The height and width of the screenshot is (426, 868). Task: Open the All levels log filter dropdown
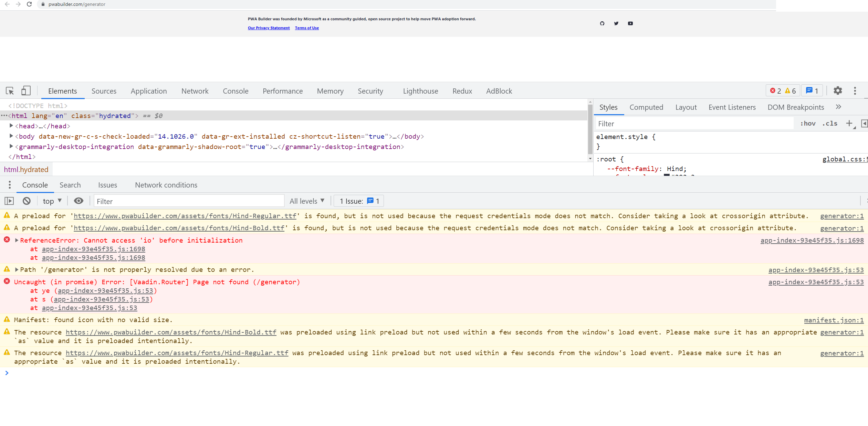pyautogui.click(x=307, y=201)
